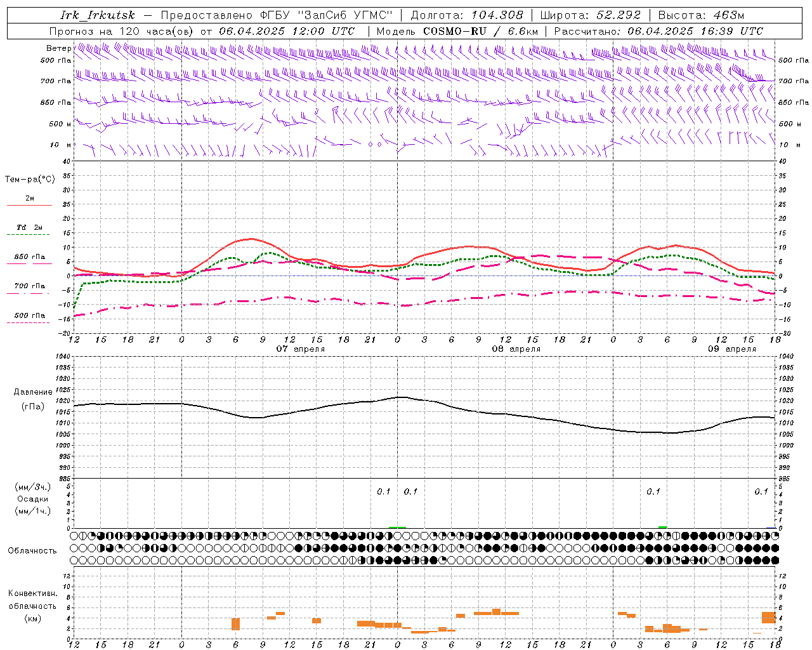Select the elevation label Высота: 463м
Screen dimensions: 812x650
coord(701,15)
